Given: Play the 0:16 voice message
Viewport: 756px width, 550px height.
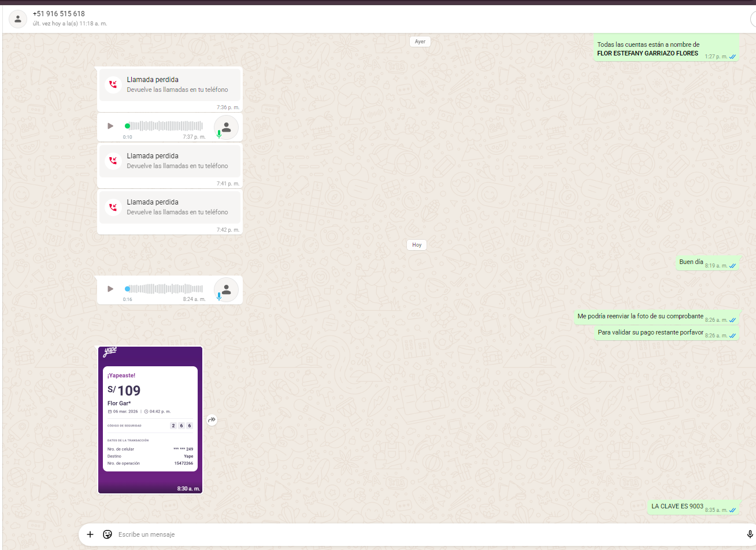Looking at the screenshot, I should pos(110,288).
